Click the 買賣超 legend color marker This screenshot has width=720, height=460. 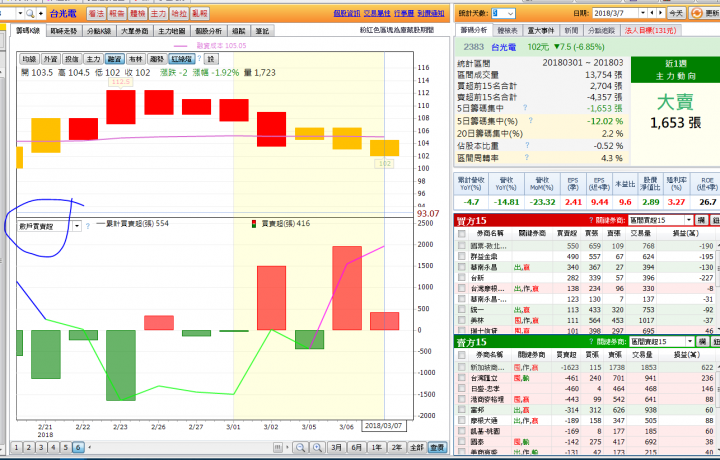click(x=253, y=224)
